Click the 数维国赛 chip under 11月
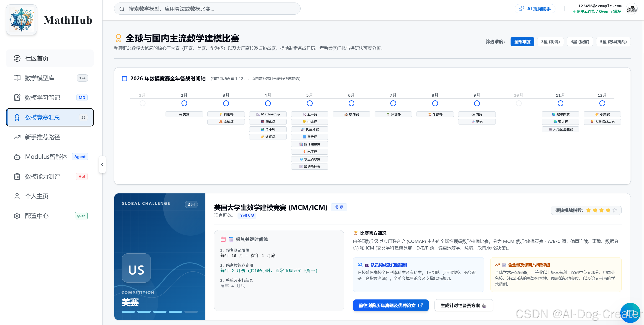The image size is (644, 325). click(560, 114)
